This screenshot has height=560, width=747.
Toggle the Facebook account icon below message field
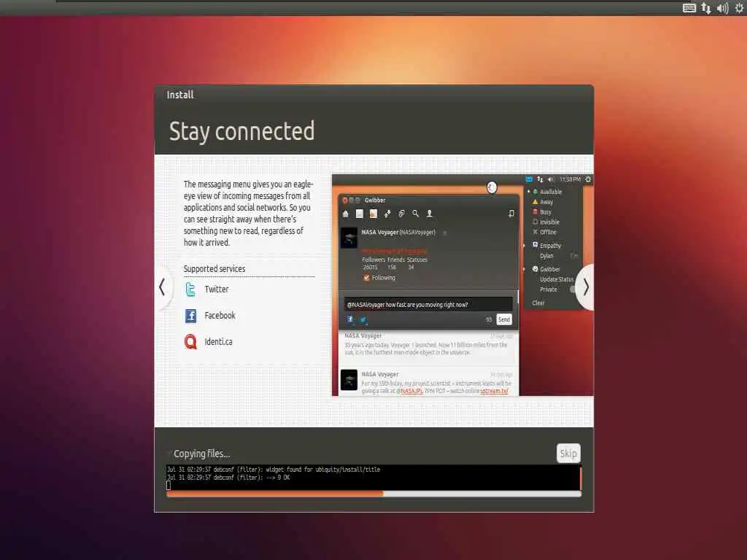[350, 319]
